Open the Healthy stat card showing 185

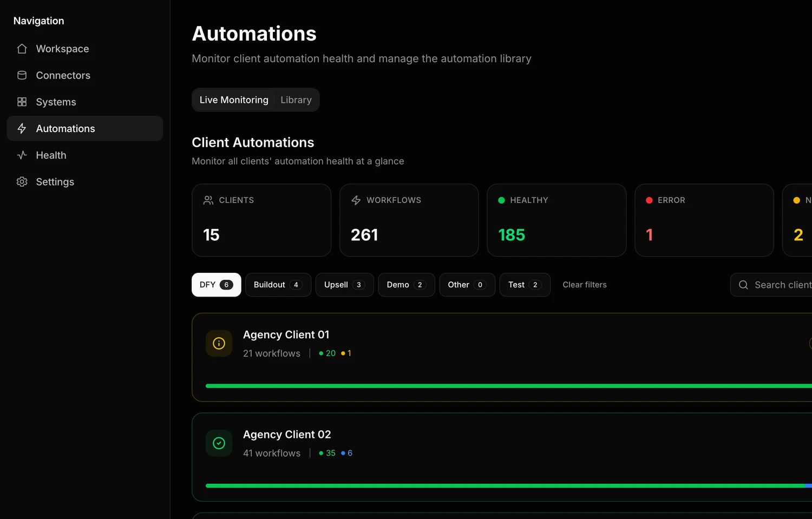click(x=556, y=220)
